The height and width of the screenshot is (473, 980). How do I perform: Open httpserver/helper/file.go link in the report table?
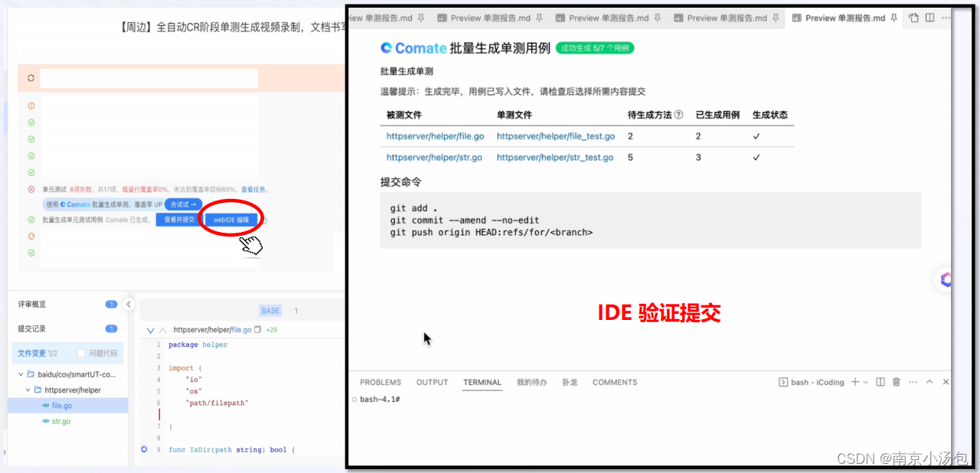pos(435,136)
